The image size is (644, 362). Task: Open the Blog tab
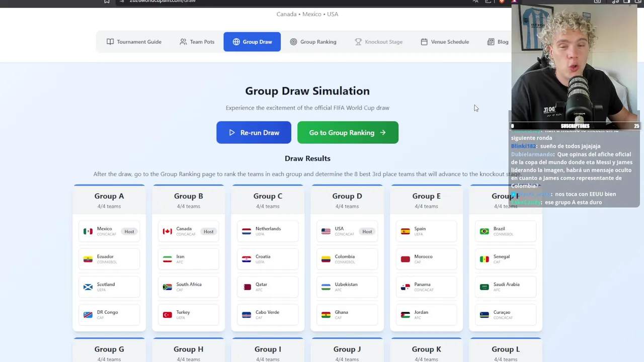pos(498,42)
